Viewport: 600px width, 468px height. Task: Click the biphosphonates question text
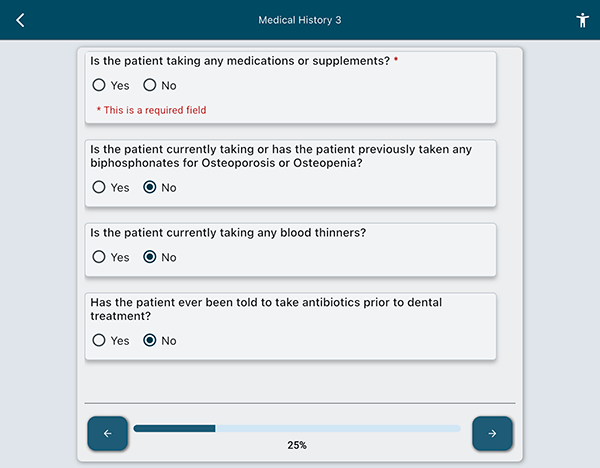(x=280, y=156)
